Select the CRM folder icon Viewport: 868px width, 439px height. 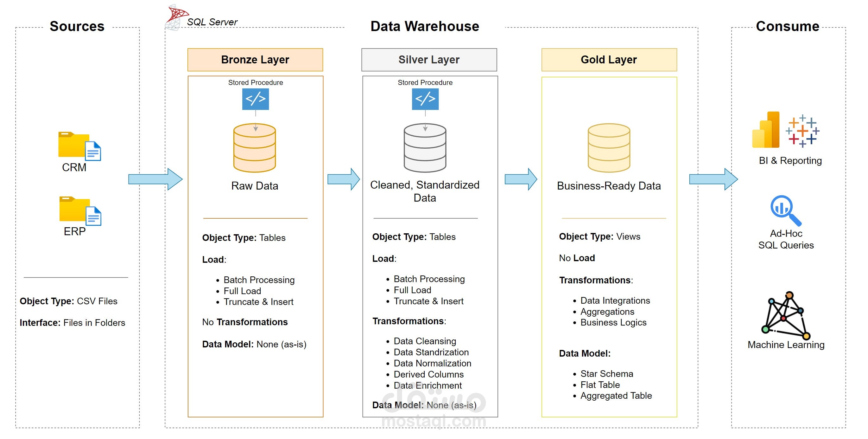(79, 146)
